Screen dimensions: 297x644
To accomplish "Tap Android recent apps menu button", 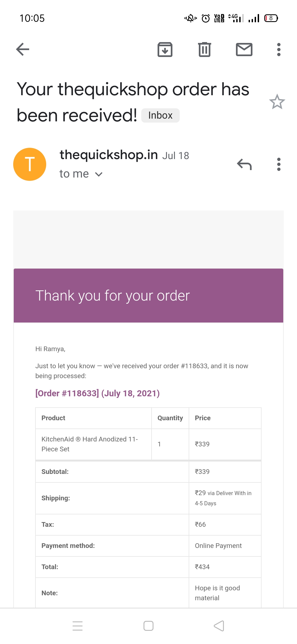I will [78, 626].
